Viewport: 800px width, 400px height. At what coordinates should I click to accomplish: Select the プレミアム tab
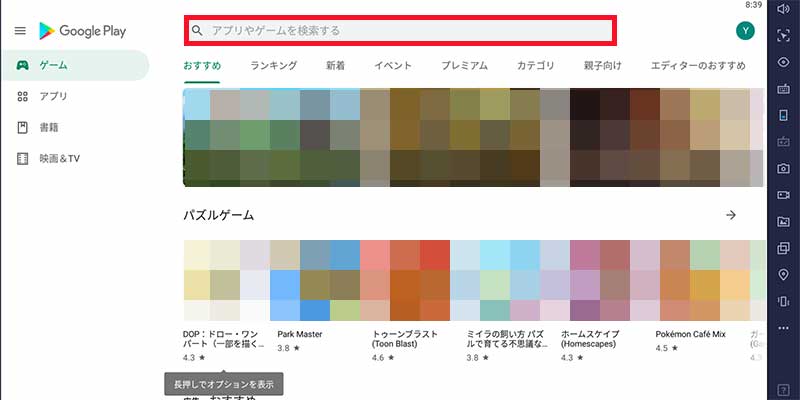pos(464,65)
